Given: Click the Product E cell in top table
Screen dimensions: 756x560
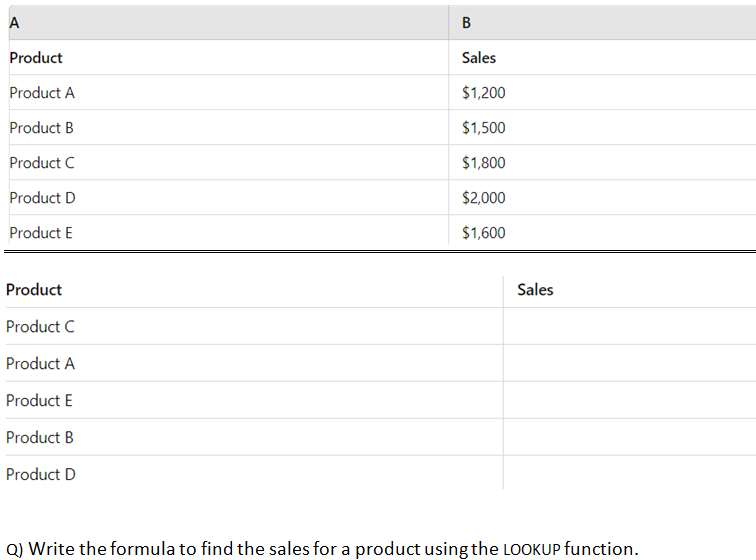Looking at the screenshot, I should click(x=41, y=233).
